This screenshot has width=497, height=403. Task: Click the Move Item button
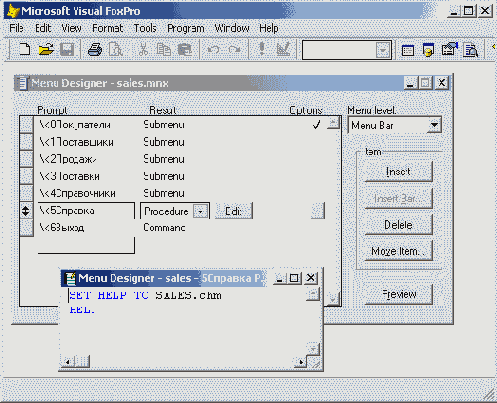point(399,251)
